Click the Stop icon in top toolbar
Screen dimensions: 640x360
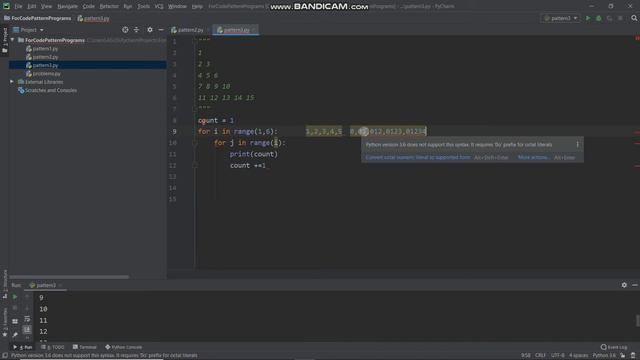click(620, 18)
